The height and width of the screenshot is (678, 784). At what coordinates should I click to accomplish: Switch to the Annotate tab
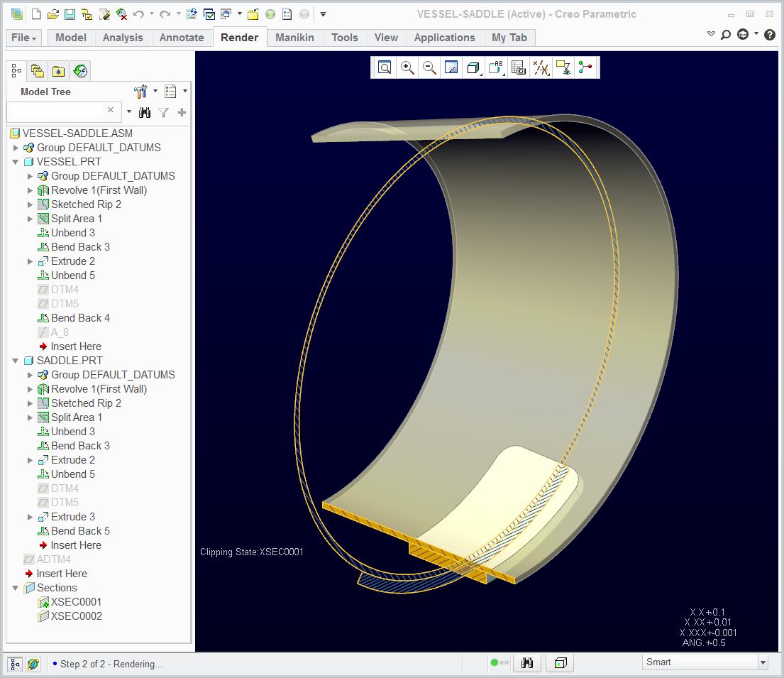coord(182,38)
